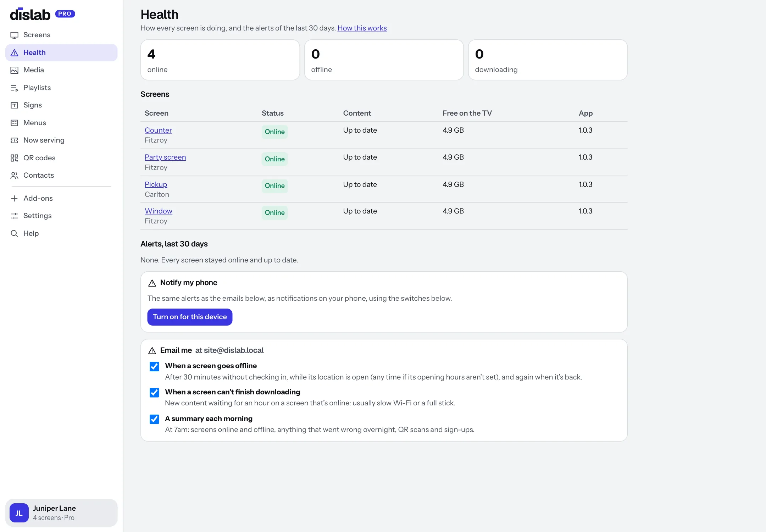Go to Playlists in the sidebar

click(x=61, y=88)
